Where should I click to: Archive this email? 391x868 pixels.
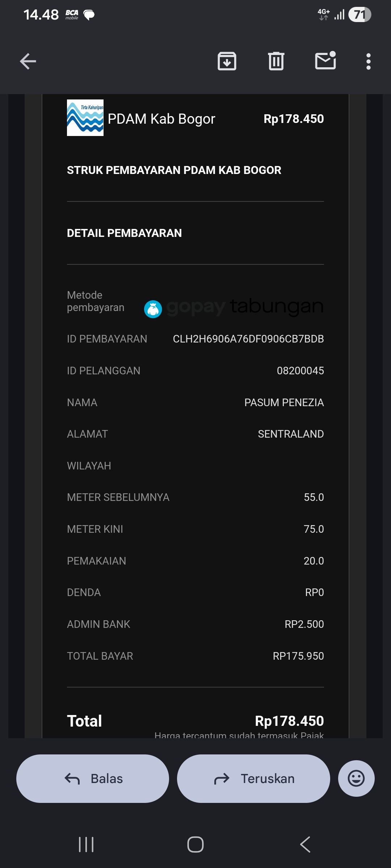click(227, 61)
